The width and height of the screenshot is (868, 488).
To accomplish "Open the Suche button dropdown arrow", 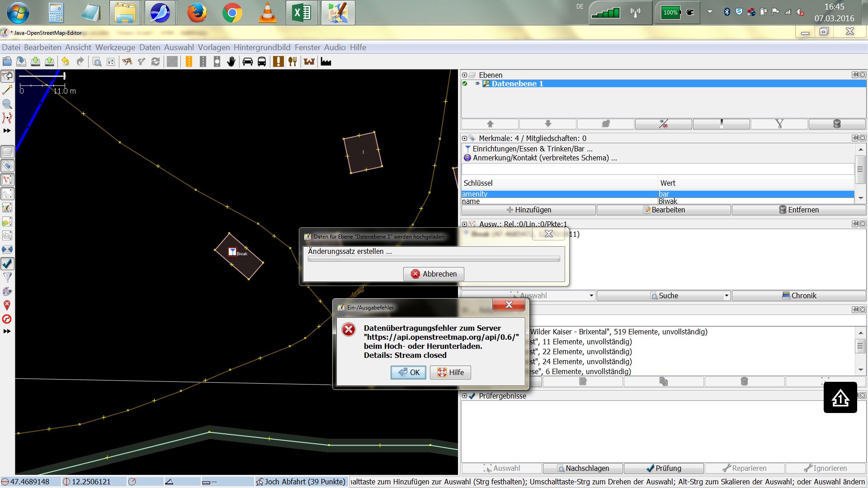I will pyautogui.click(x=726, y=296).
